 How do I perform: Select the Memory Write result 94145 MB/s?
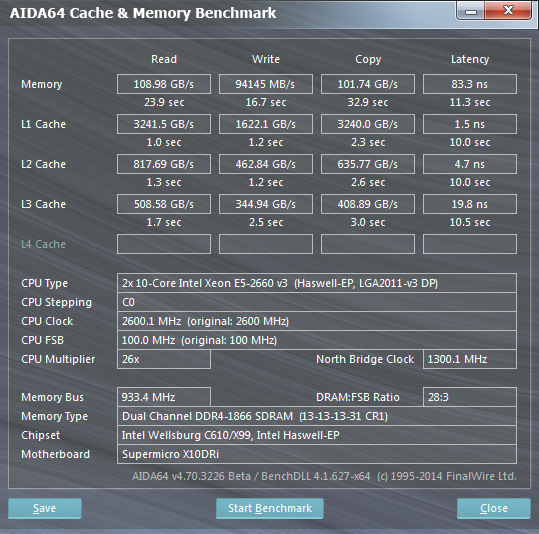pyautogui.click(x=266, y=84)
